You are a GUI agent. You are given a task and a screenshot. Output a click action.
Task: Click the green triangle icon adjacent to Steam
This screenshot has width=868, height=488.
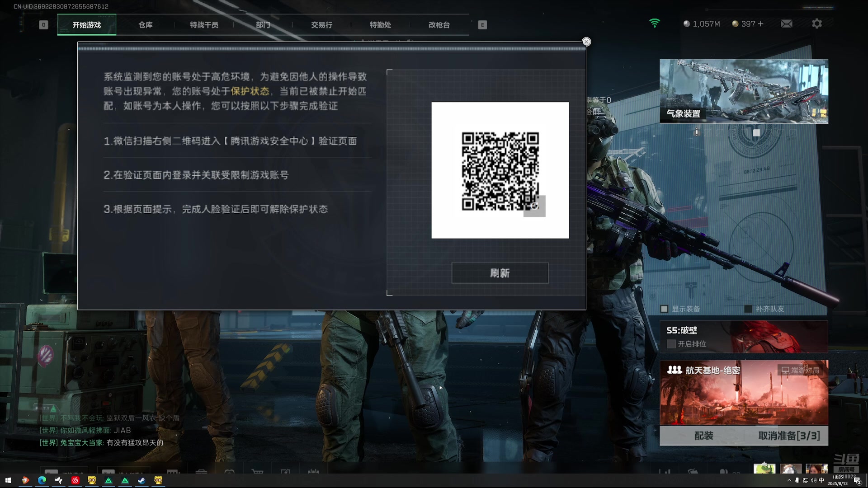[x=125, y=480]
